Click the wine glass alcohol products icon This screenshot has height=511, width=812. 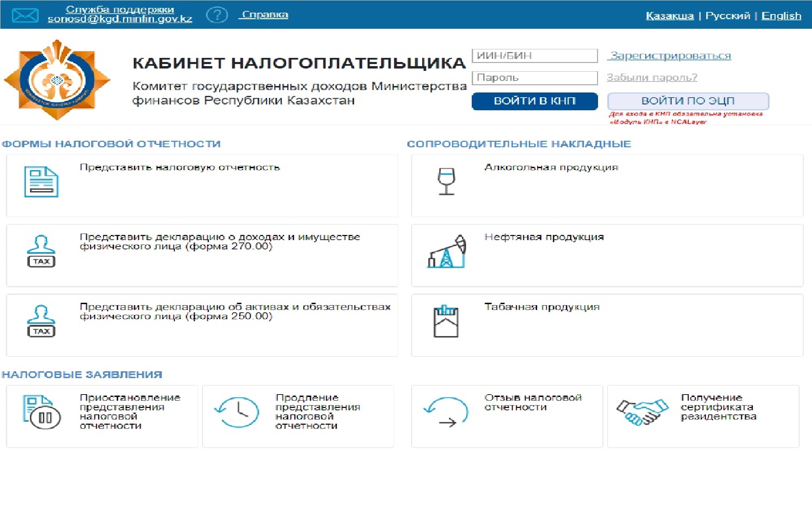pyautogui.click(x=446, y=181)
